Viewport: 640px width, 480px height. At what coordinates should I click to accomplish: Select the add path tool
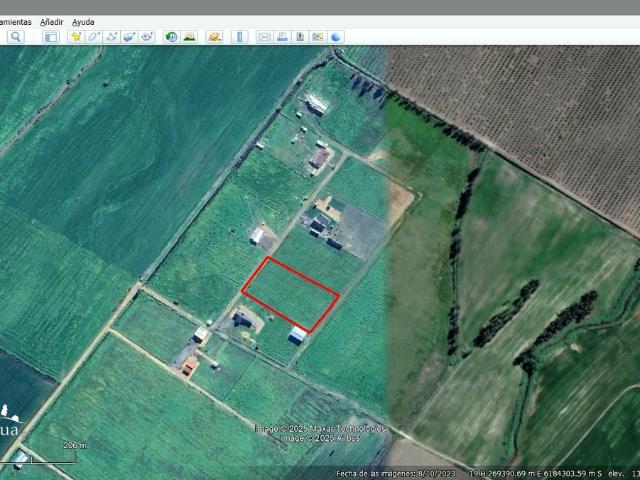(x=112, y=37)
